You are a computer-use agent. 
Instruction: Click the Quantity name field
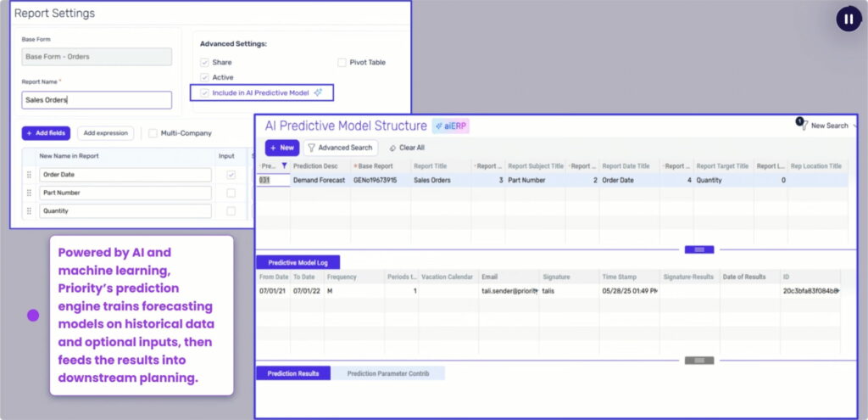tap(125, 211)
